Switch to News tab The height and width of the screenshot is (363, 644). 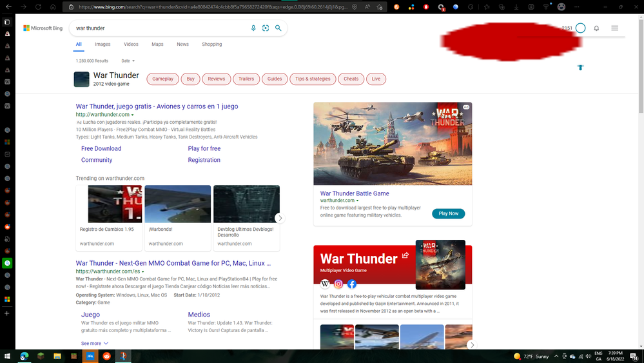(183, 44)
